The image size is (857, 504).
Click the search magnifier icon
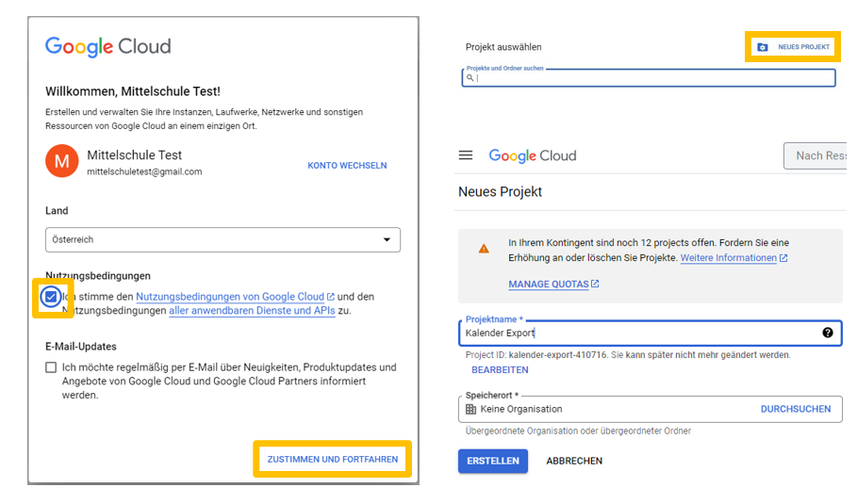(x=470, y=78)
